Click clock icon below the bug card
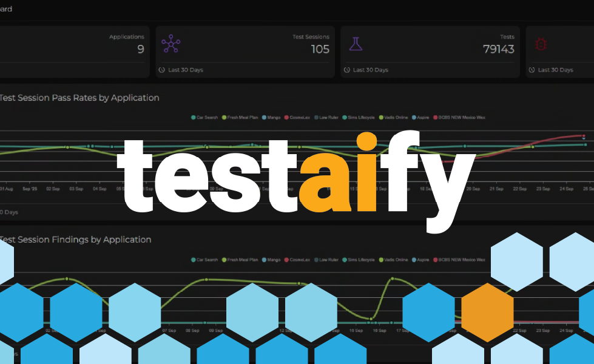The image size is (594, 364). point(532,70)
